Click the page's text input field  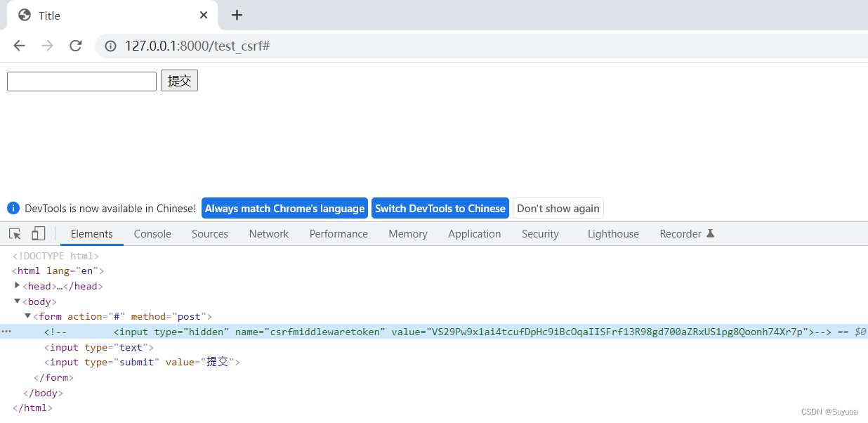(81, 82)
